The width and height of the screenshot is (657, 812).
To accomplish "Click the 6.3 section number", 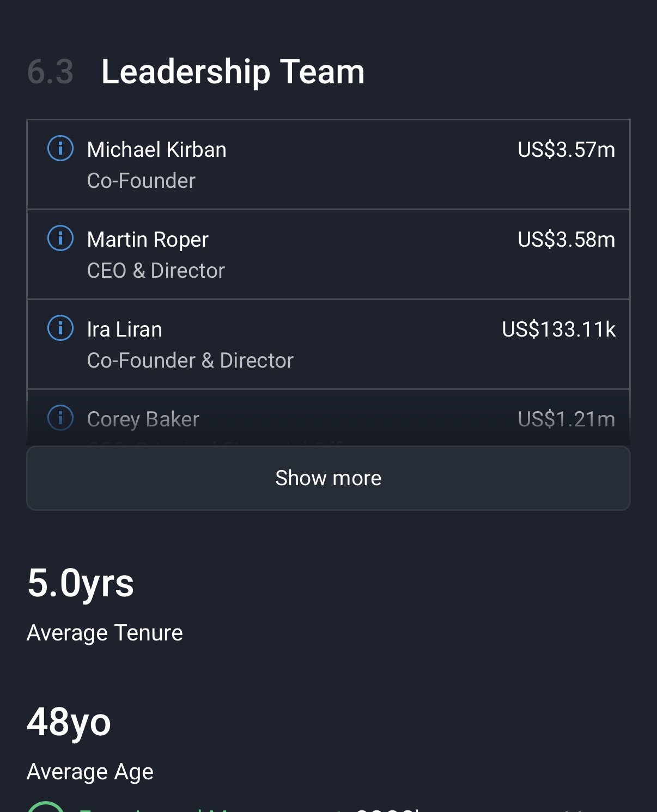I will [x=50, y=71].
